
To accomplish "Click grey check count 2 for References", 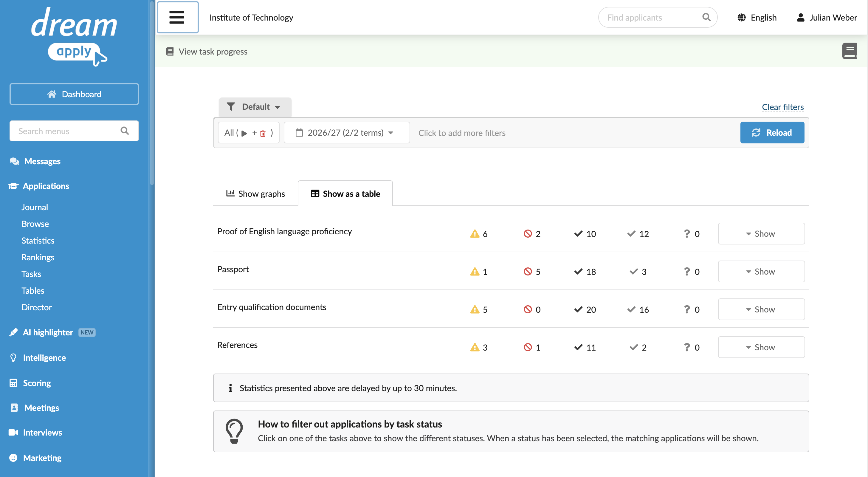I will (638, 348).
